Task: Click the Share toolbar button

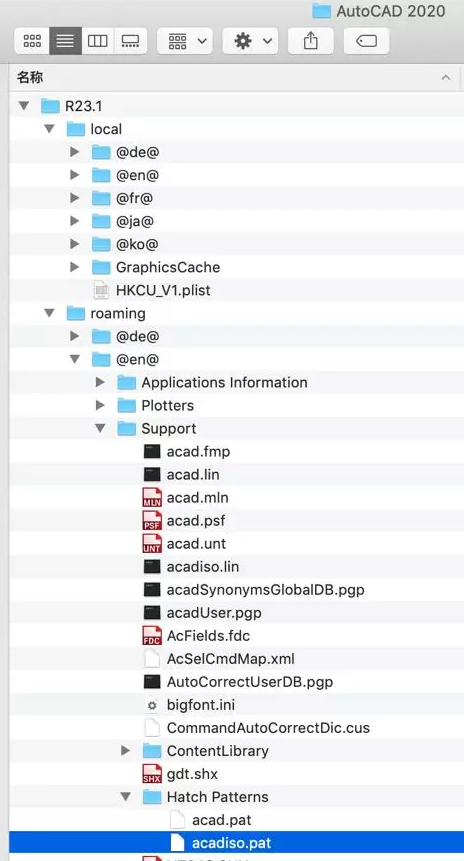Action: click(x=311, y=41)
